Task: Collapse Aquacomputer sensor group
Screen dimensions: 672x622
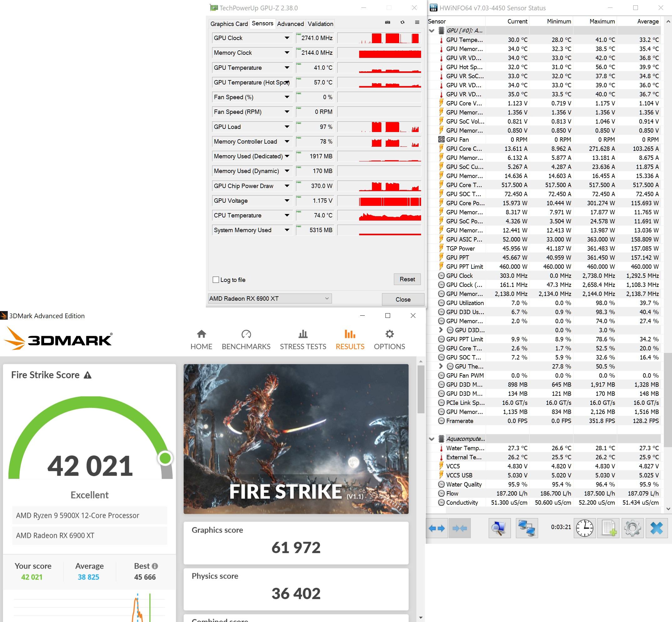Action: pos(432,439)
